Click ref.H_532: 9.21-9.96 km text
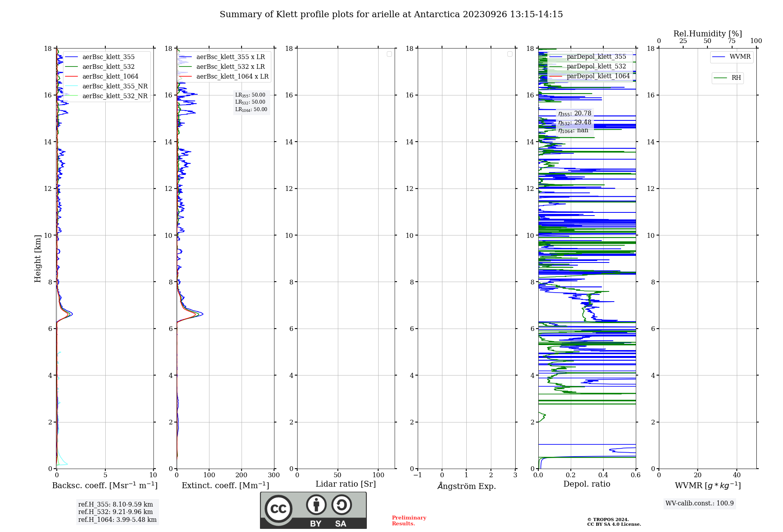This screenshot has width=783, height=532. pyautogui.click(x=115, y=512)
